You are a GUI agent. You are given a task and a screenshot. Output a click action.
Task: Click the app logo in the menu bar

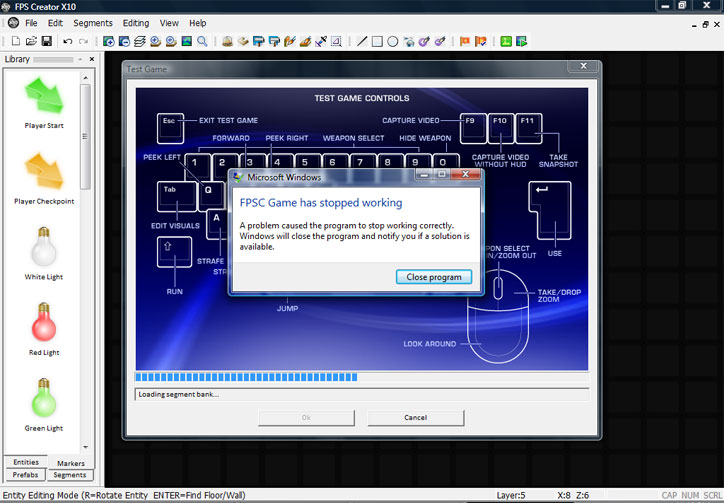tap(13, 23)
